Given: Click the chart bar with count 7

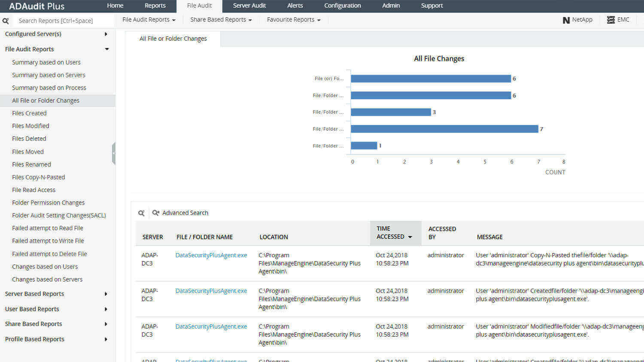Looking at the screenshot, I should click(444, 129).
